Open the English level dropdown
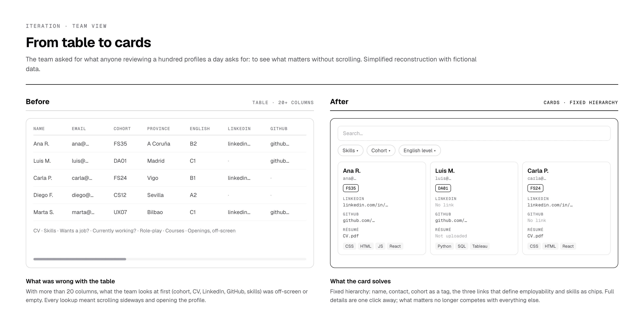 click(420, 150)
